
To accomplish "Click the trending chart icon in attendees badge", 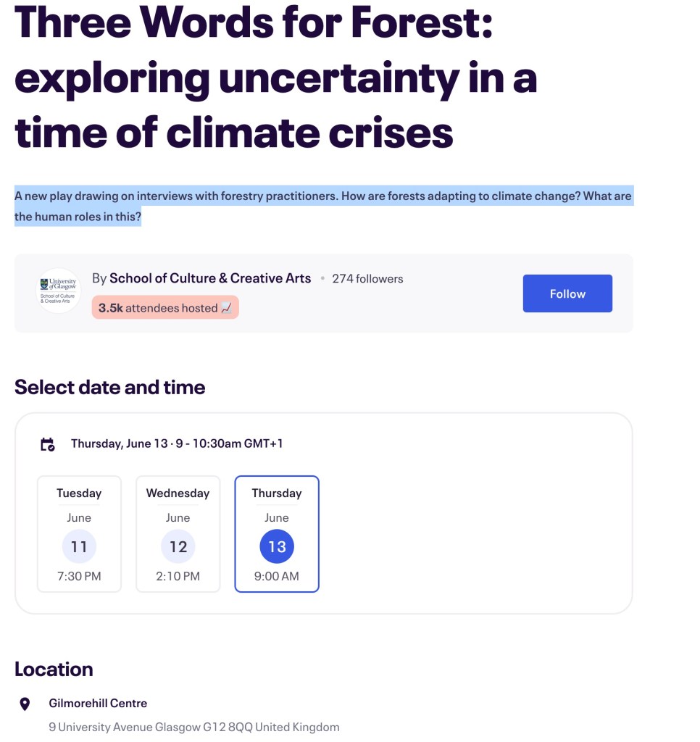I will click(x=226, y=308).
